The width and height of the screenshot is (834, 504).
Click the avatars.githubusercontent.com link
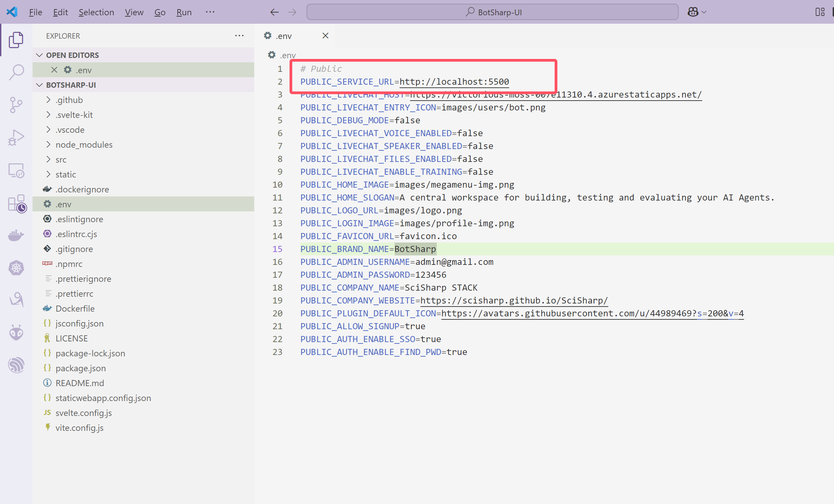(592, 313)
